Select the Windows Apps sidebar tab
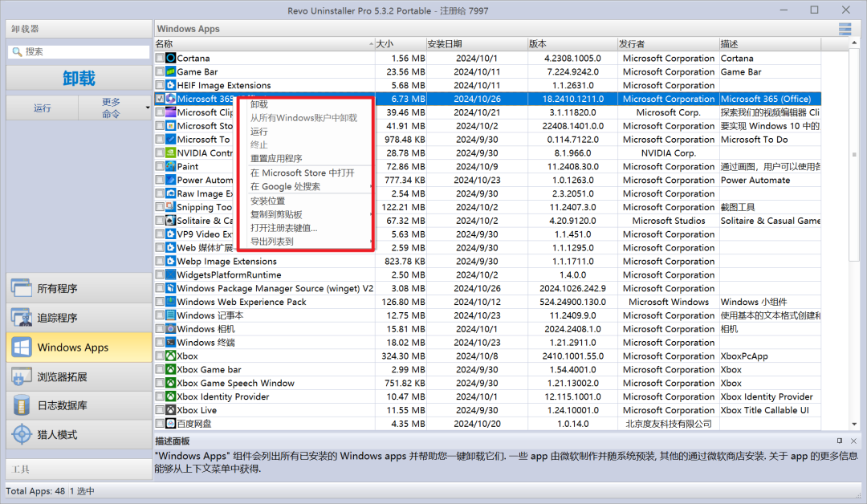 coord(79,348)
